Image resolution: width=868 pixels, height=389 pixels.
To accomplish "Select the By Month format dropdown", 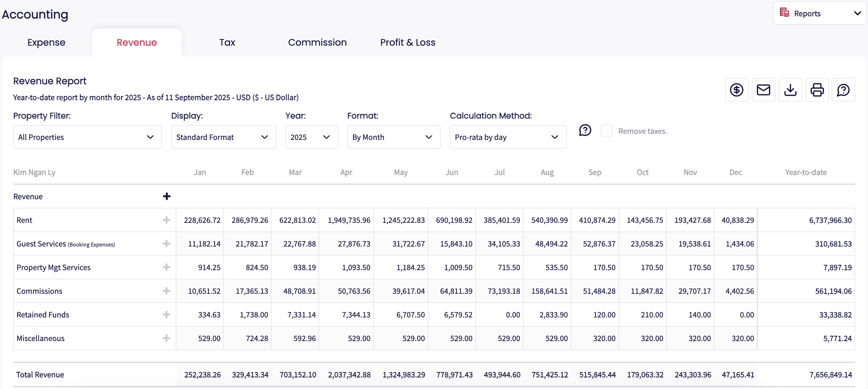I will (x=393, y=137).
